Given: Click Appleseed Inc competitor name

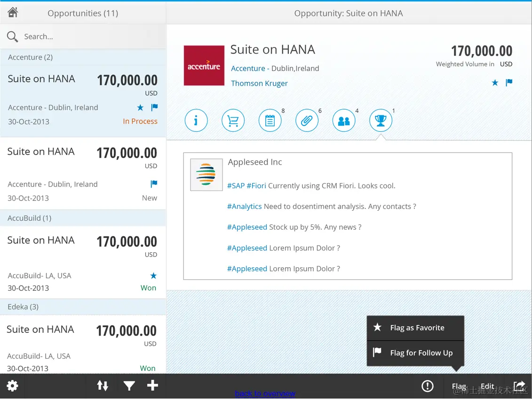Looking at the screenshot, I should pos(255,162).
